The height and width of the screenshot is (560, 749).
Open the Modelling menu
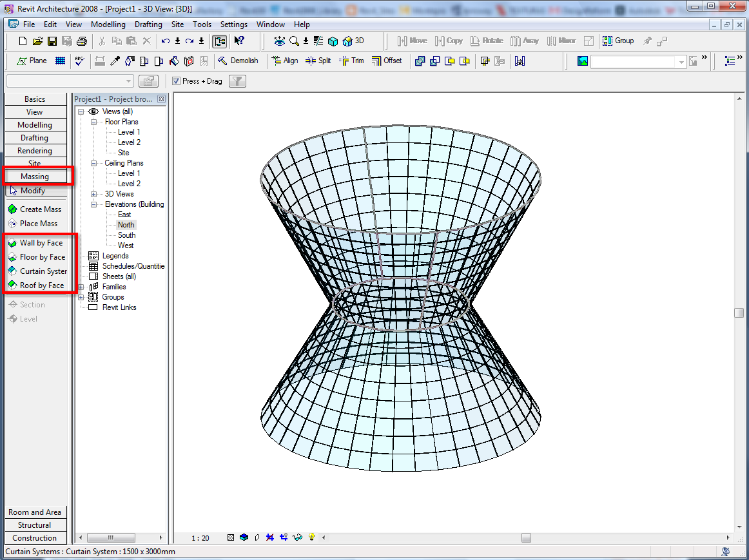108,24
